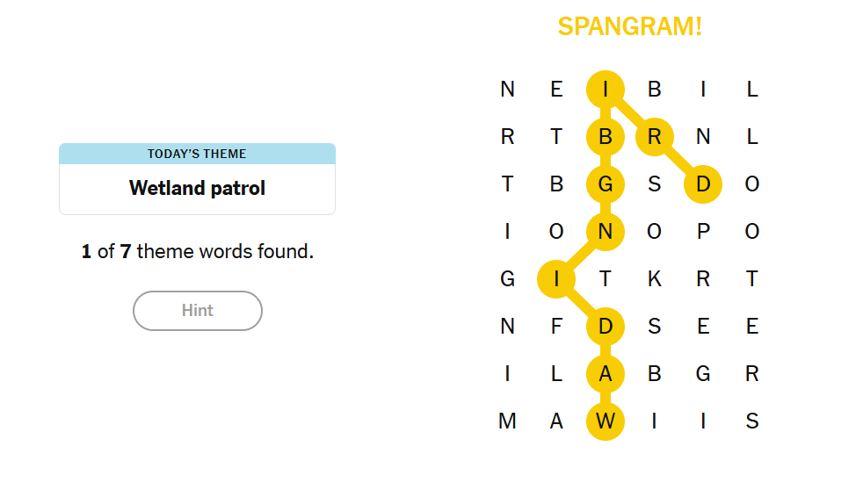This screenshot has width=863, height=504.
Task: Select the yellow I between G and T
Action: pyautogui.click(x=556, y=278)
